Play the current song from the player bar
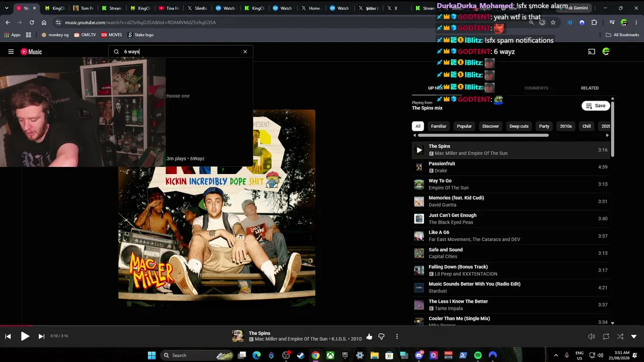This screenshot has width=644, height=362. 25,336
